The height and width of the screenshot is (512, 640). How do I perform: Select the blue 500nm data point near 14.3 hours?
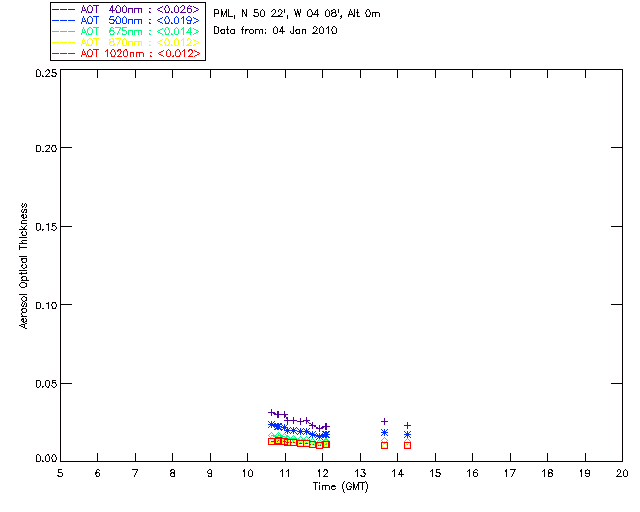pyautogui.click(x=407, y=435)
